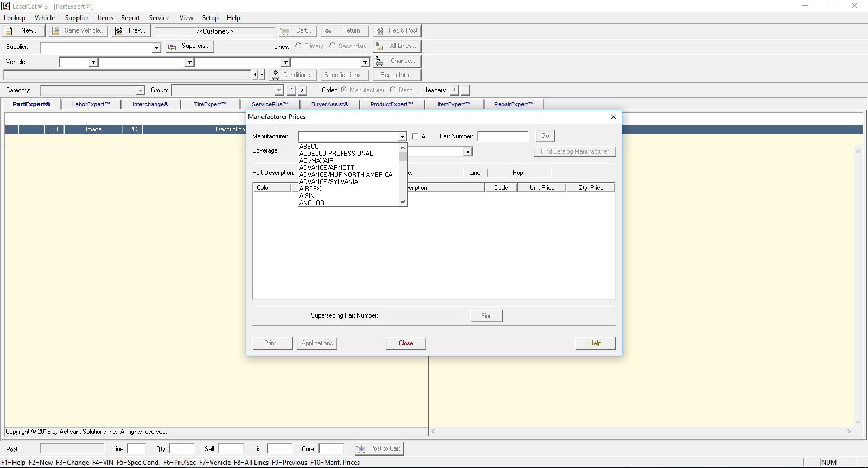Screen dimensions: 868x468
Task: Click the Specifications button
Action: (344, 75)
